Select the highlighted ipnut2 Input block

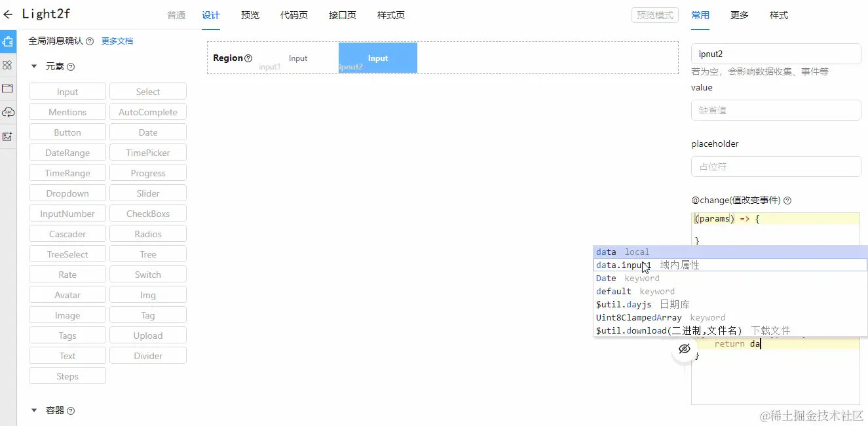[378, 58]
